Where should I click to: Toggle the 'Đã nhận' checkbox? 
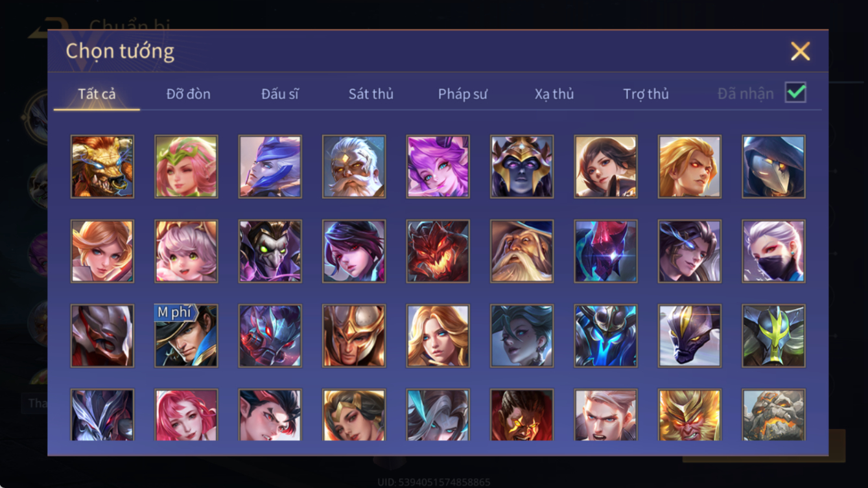click(x=795, y=93)
